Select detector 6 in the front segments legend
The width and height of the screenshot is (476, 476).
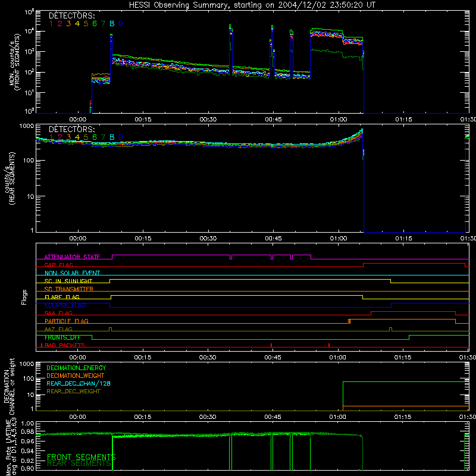tap(95, 24)
